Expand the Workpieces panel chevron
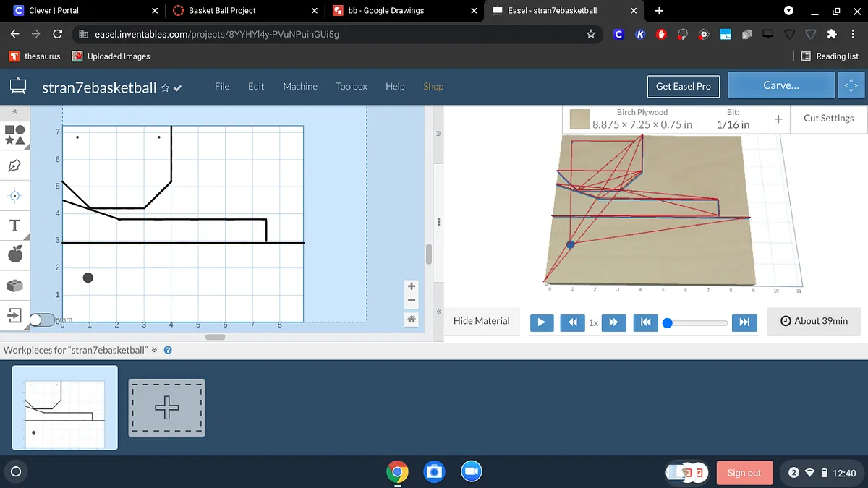Image resolution: width=868 pixels, height=488 pixels. [154, 350]
